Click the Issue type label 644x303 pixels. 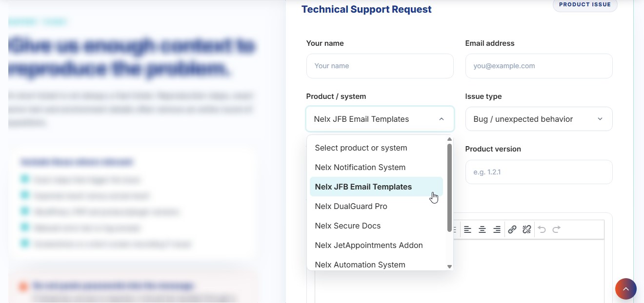tap(483, 96)
